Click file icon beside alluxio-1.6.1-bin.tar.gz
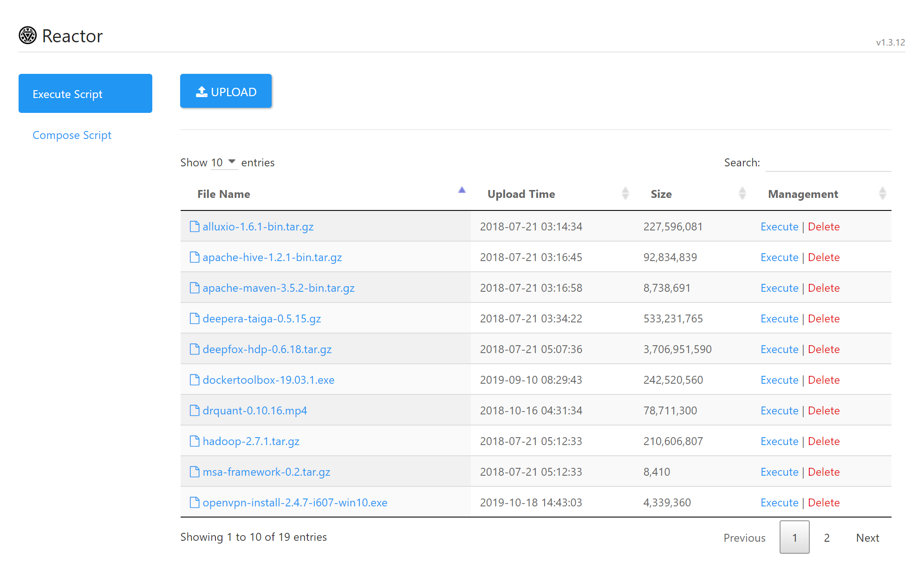 [195, 227]
